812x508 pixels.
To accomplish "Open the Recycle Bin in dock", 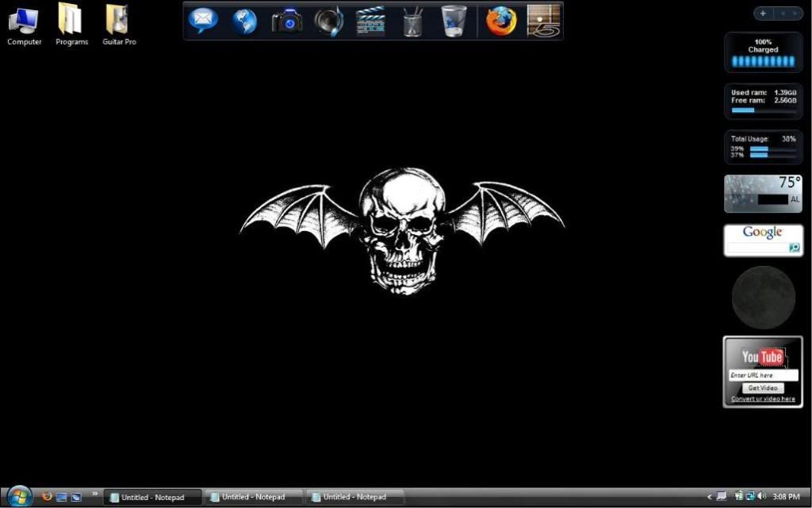I will 454,21.
